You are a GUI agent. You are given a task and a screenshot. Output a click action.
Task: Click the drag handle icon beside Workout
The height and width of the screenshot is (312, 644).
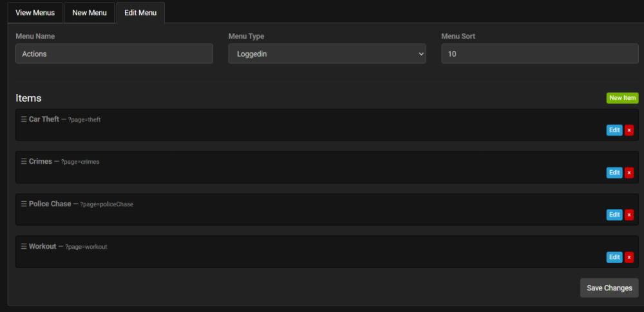(24, 247)
